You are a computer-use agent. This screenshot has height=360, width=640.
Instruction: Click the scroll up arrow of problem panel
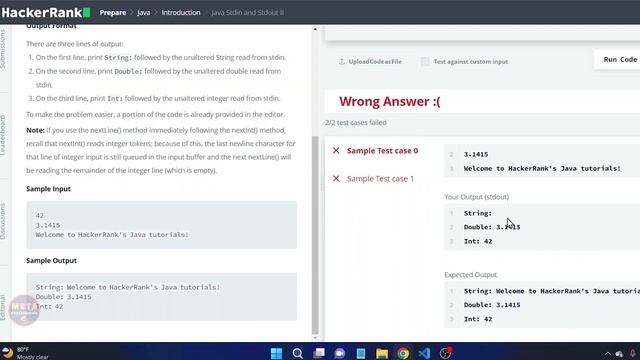coord(315,29)
